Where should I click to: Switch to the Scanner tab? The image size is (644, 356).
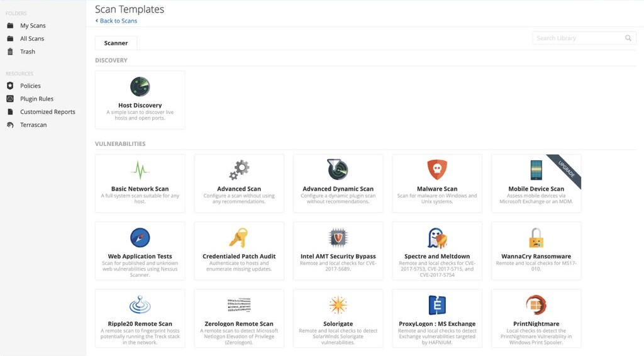point(116,43)
